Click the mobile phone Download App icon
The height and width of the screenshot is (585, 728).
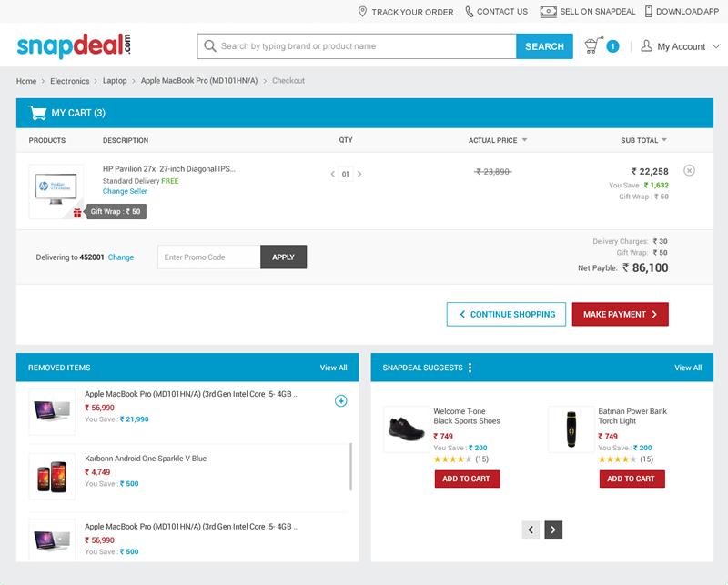(649, 12)
